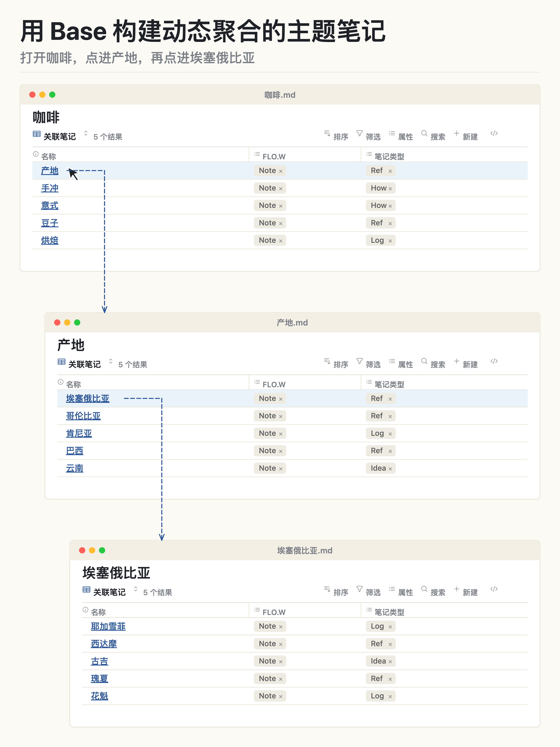Viewport: 560px width, 747px height.
Task: Open the 西达摩 note link
Action: 104,644
